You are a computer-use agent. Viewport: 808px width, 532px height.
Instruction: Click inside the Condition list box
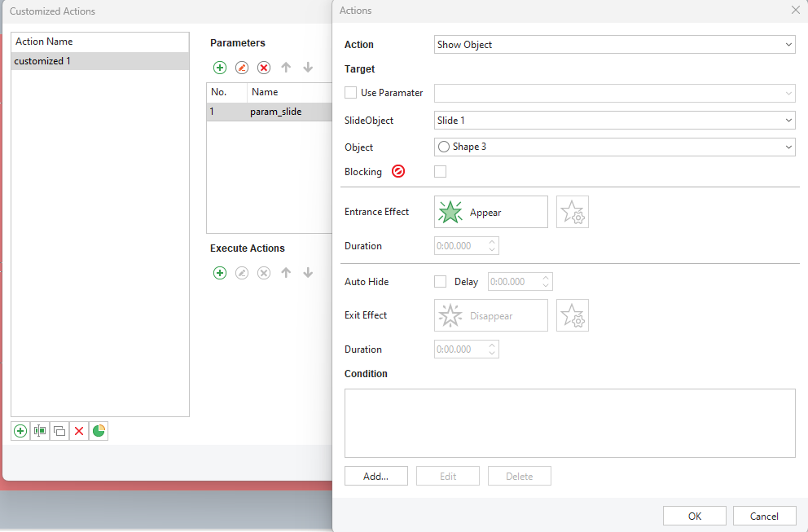pyautogui.click(x=570, y=423)
